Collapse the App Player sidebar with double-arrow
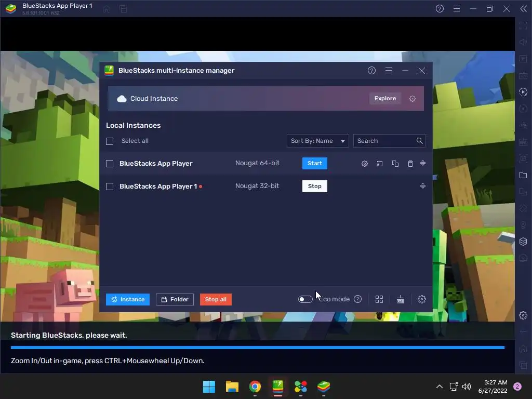 point(524,9)
